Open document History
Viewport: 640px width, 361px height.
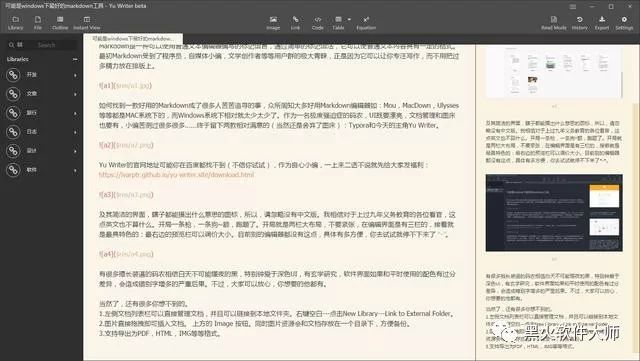(x=580, y=23)
